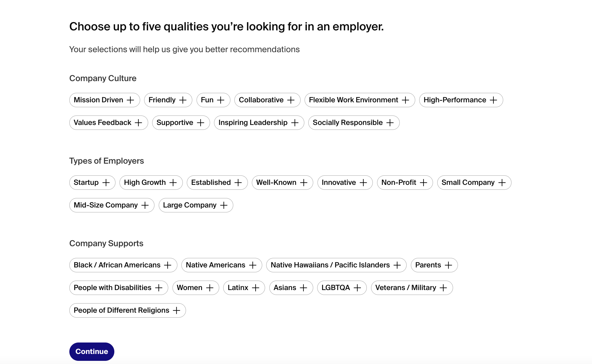Screen dimensions: 592x364
Task: Click the plus icon on Startup
Action: (x=106, y=183)
